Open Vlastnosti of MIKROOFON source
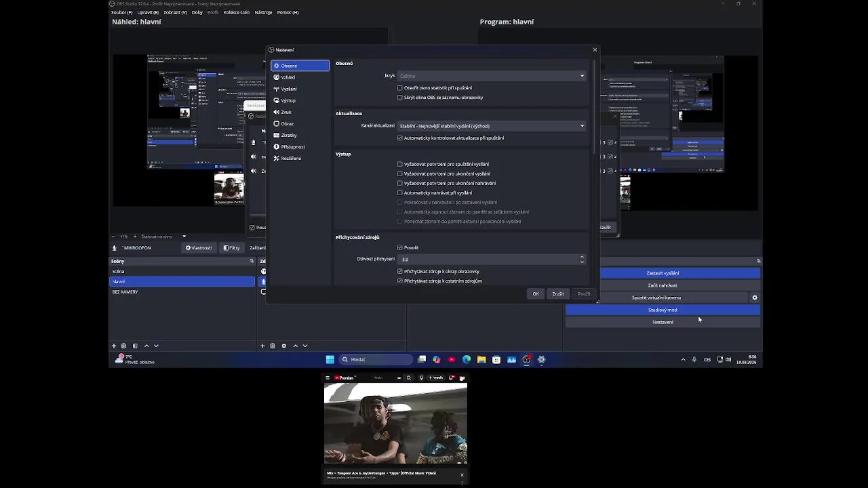This screenshot has width=868, height=488. click(199, 247)
